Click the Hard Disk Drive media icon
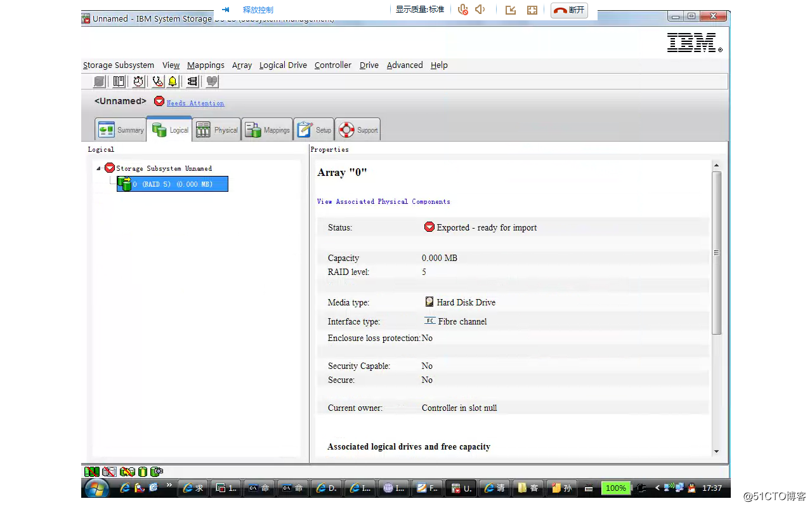The image size is (812, 508). pos(429,302)
